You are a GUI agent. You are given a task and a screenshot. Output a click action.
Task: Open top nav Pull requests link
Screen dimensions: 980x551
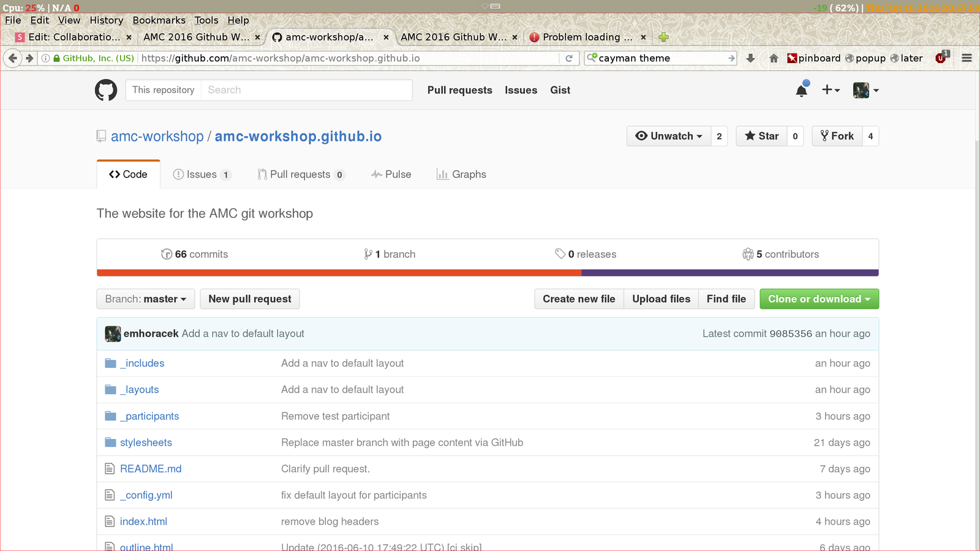(460, 90)
